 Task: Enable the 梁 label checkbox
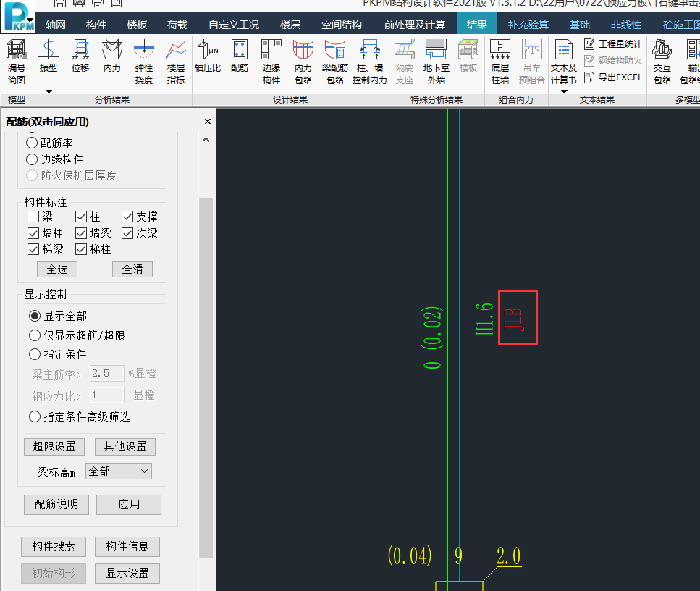pyautogui.click(x=33, y=217)
